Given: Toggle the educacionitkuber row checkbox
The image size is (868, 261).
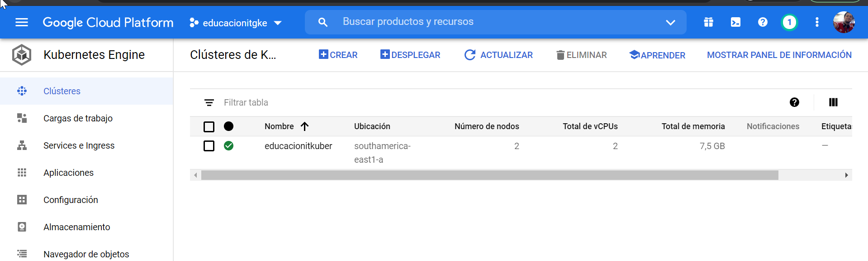Looking at the screenshot, I should [x=209, y=146].
